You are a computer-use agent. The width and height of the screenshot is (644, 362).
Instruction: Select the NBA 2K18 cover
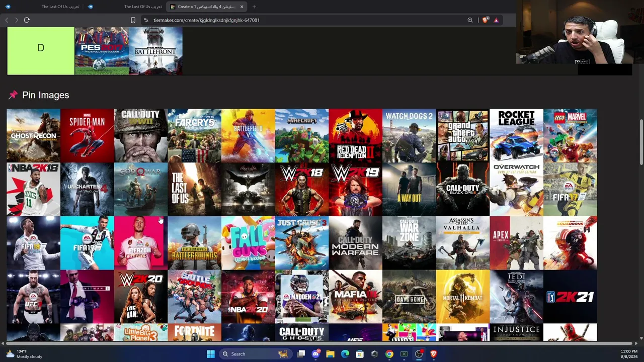point(33,190)
